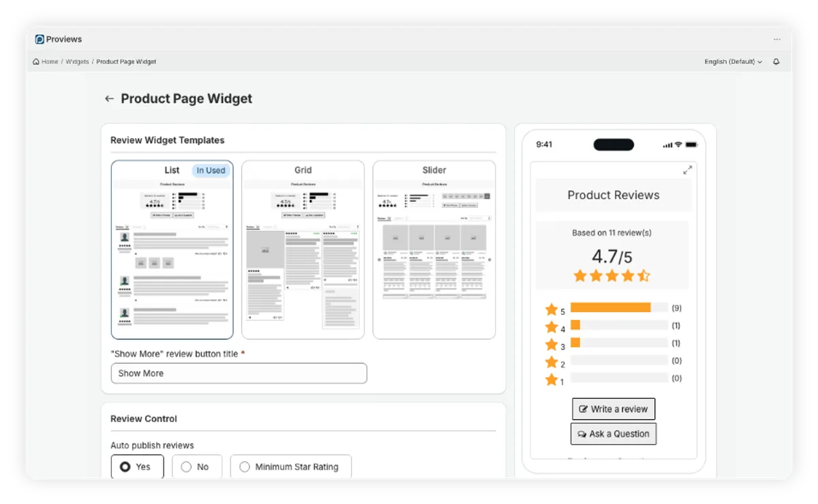Select Yes for auto publish reviews
The width and height of the screenshot is (818, 504).
[137, 467]
